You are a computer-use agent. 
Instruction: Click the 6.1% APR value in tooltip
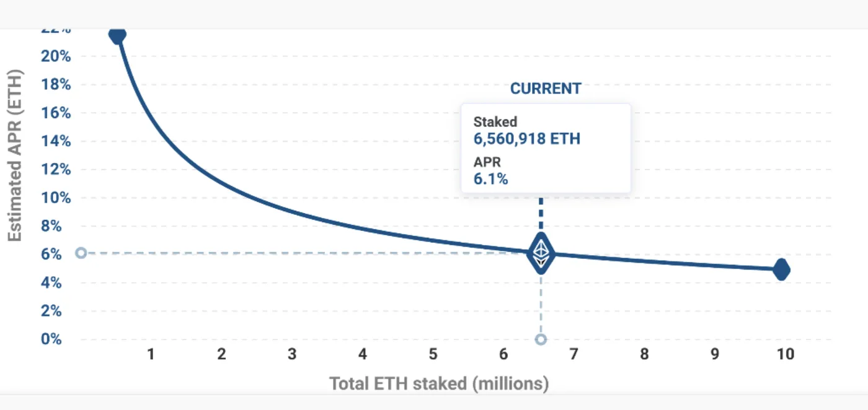coord(491,179)
